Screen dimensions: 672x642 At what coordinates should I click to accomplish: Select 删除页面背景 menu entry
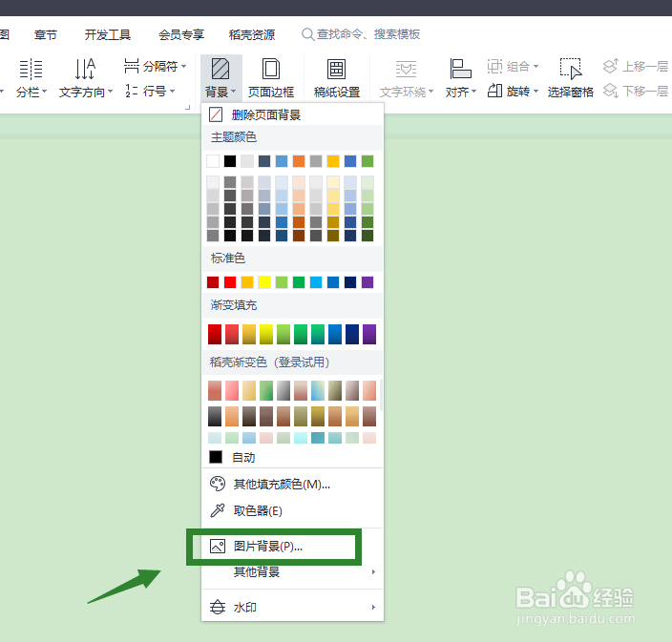292,114
